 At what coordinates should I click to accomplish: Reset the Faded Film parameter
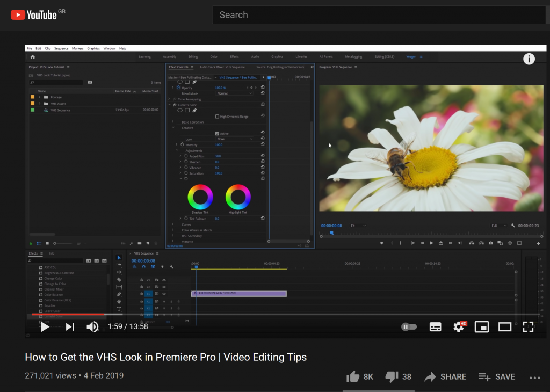262,156
